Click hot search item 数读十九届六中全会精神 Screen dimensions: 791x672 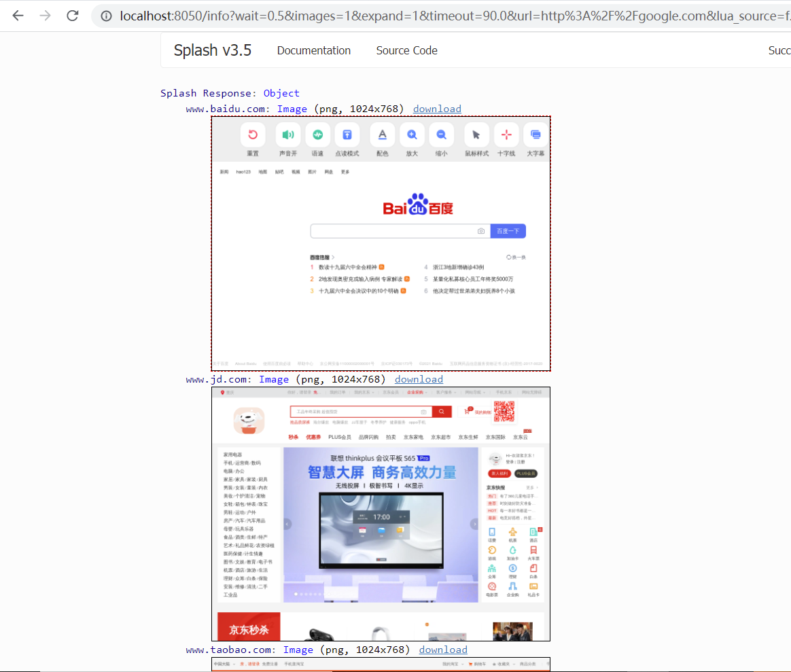[x=347, y=268]
